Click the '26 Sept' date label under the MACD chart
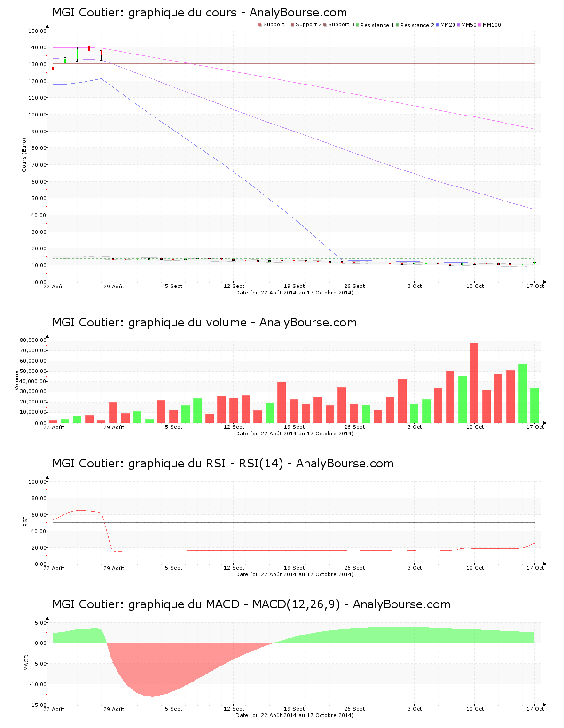564x728 pixels. click(x=354, y=709)
